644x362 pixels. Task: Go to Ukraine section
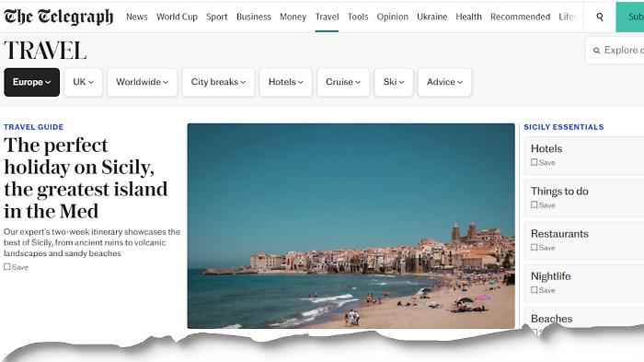[432, 17]
